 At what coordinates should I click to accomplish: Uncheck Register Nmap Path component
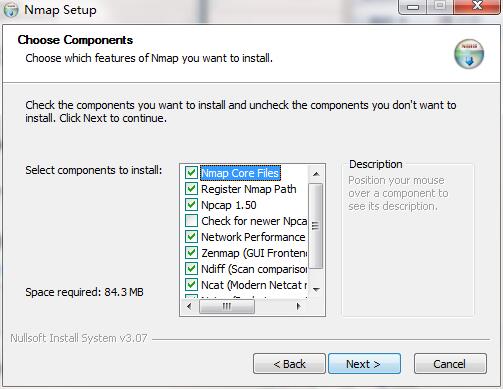pos(191,189)
